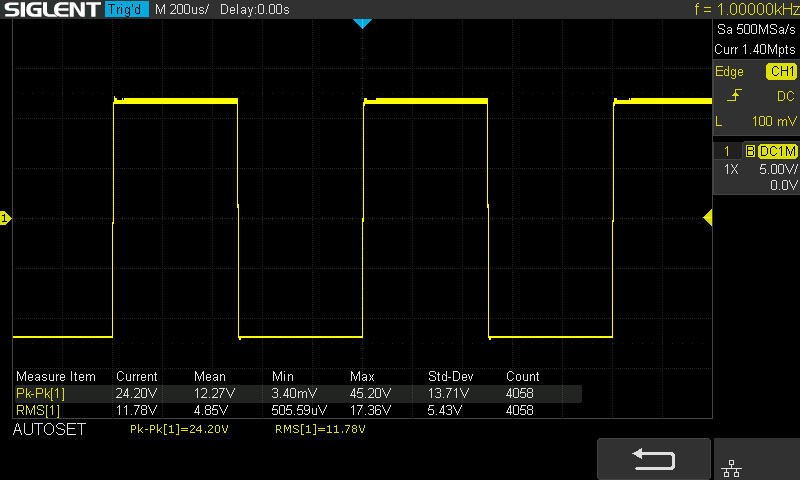Click the Pk-Pk std-dev value 13.71V
This screenshot has height=480, width=800.
[448, 394]
